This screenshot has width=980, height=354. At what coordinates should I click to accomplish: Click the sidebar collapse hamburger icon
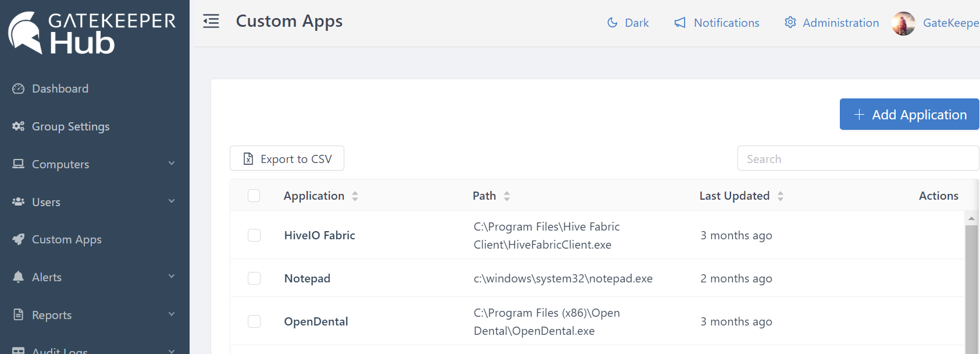[x=211, y=22]
